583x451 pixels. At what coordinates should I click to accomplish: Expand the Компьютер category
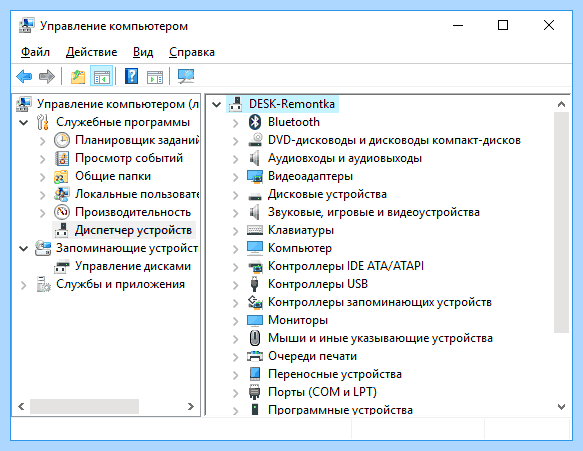coord(235,249)
